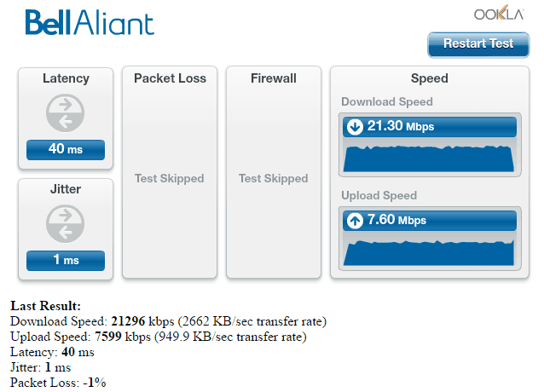The image size is (544, 392).
Task: Click the Packet Loss panel heading
Action: [x=170, y=78]
